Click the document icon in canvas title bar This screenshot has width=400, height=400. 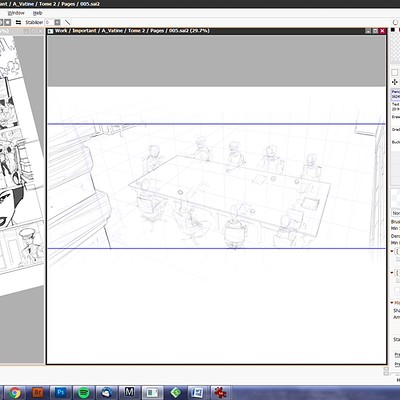point(51,31)
